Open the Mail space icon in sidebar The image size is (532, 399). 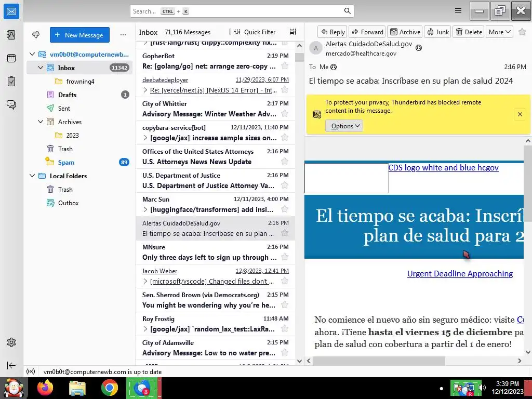[x=11, y=11]
